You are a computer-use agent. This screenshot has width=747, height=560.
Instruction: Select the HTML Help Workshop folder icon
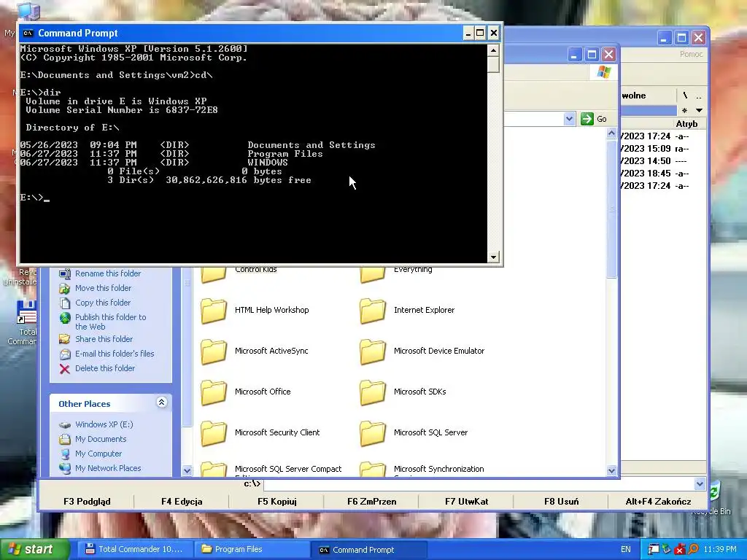click(214, 311)
